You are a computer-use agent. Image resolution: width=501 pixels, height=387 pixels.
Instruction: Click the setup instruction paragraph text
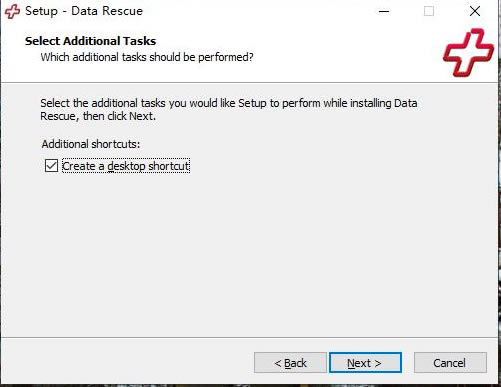click(229, 110)
